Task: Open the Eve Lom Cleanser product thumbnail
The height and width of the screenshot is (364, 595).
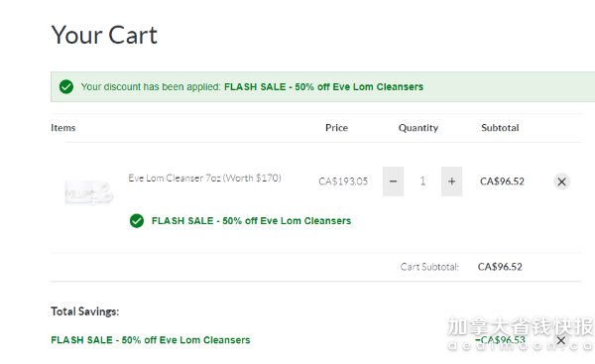Action: [x=89, y=192]
